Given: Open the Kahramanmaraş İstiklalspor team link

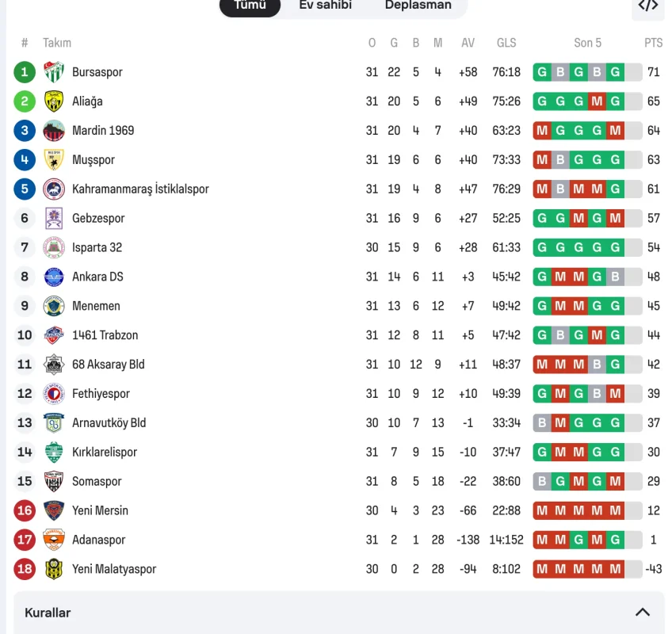Looking at the screenshot, I should coord(140,189).
